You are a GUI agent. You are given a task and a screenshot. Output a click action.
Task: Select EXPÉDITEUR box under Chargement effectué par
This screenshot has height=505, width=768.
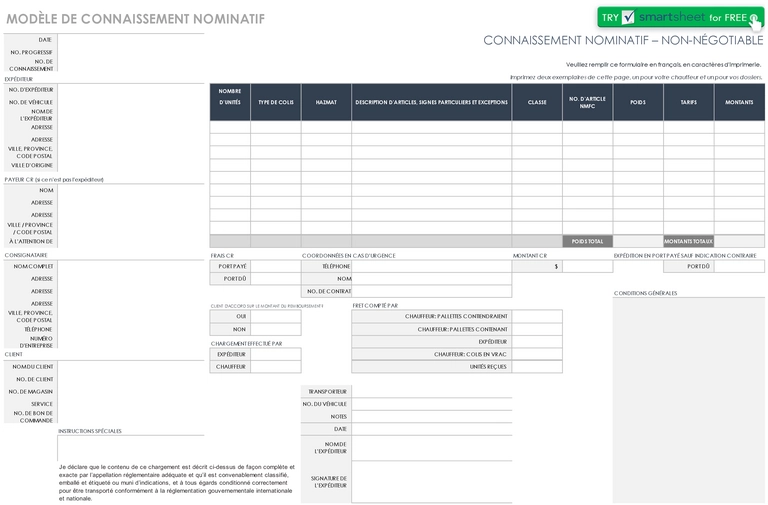click(x=276, y=354)
